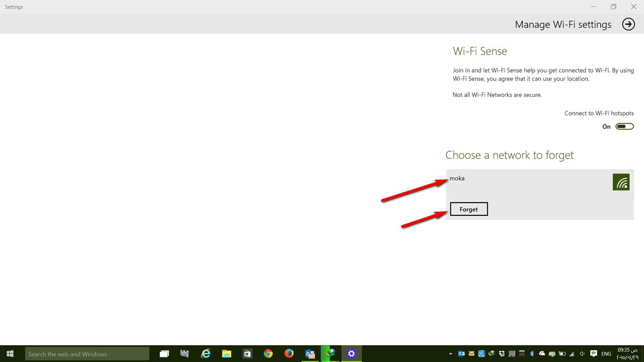The width and height of the screenshot is (644, 362).
Task: Click the battery tray icon
Action: pos(562,354)
